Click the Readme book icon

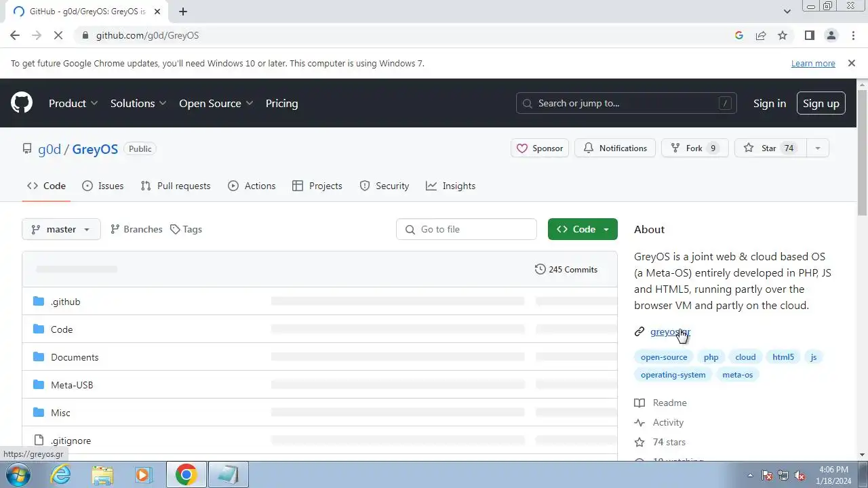[x=639, y=403]
